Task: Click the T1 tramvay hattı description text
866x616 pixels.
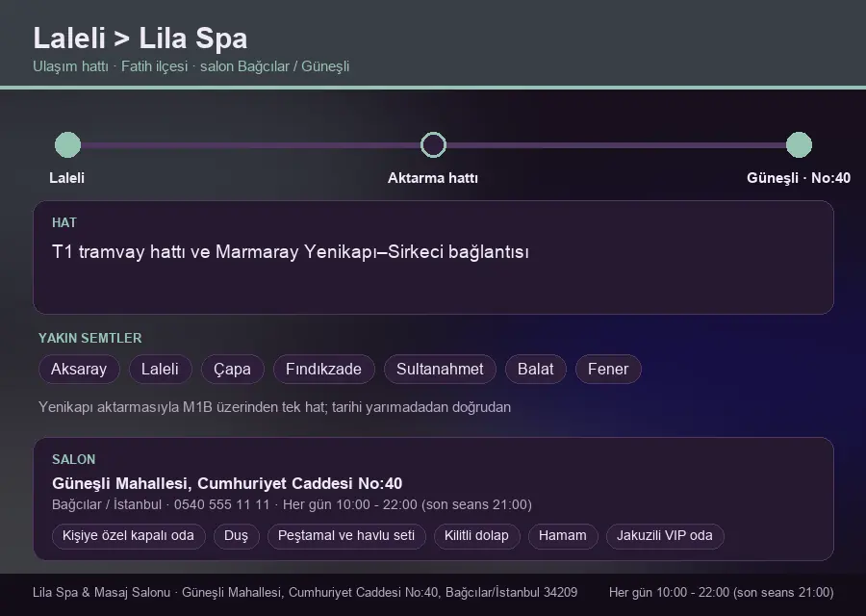Action: (291, 252)
